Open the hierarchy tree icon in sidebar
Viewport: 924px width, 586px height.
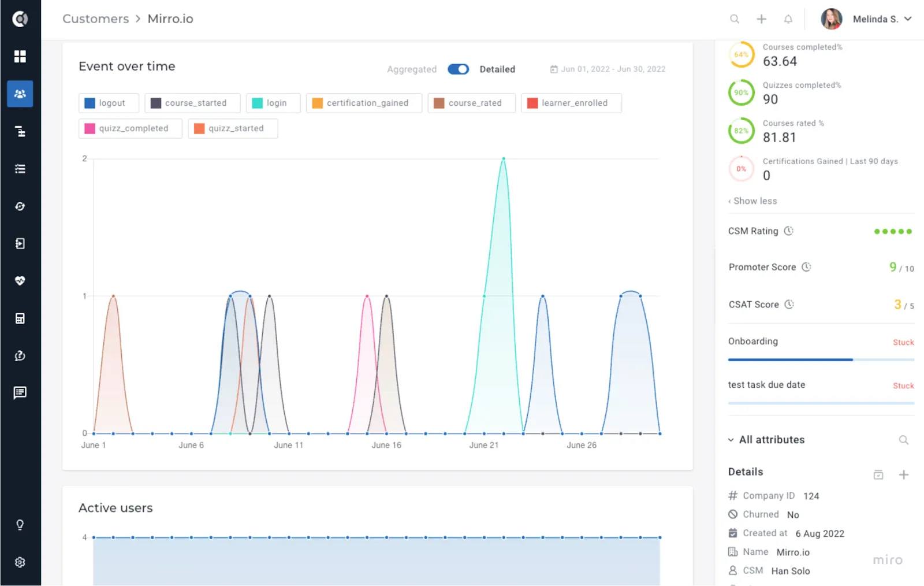pos(20,131)
